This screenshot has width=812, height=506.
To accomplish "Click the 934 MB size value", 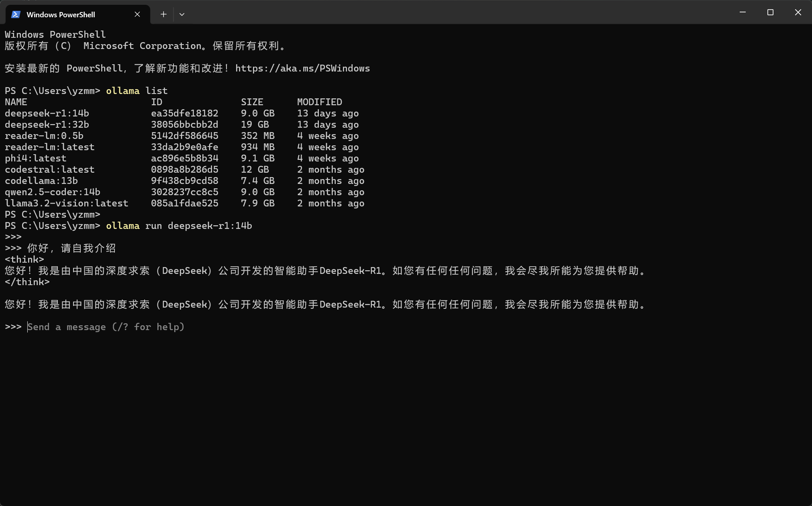I will tap(258, 147).
